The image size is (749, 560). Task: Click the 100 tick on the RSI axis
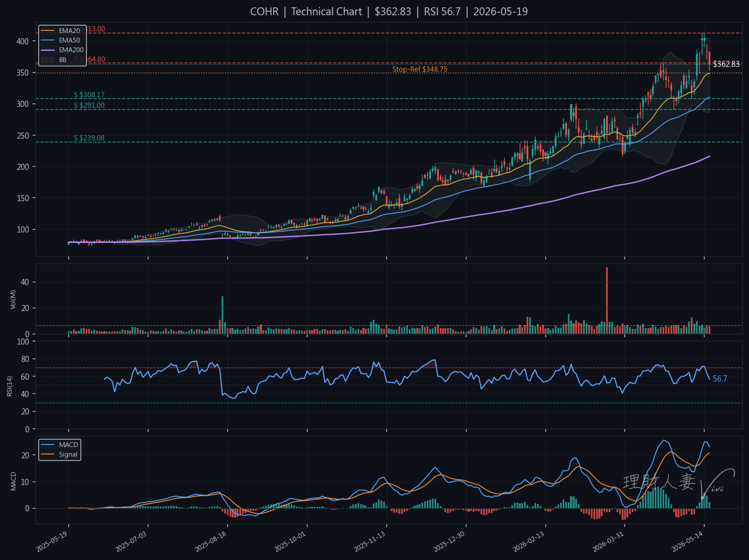[23, 341]
